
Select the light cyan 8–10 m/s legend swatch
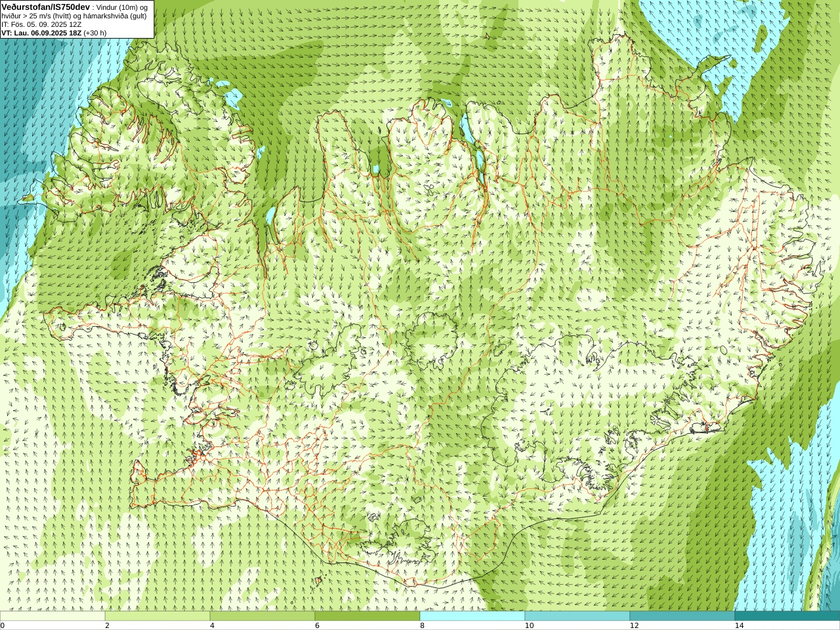[472, 616]
